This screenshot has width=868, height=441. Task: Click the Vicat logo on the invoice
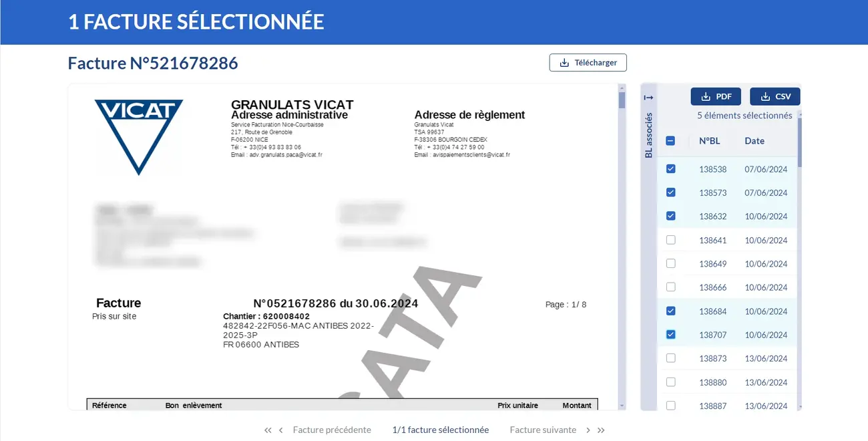tap(139, 134)
